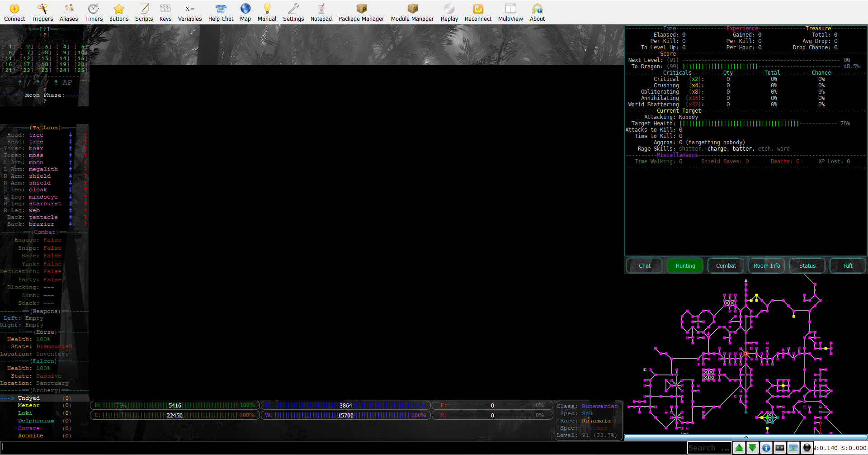Click the green up-arrow search button

pyautogui.click(x=739, y=448)
